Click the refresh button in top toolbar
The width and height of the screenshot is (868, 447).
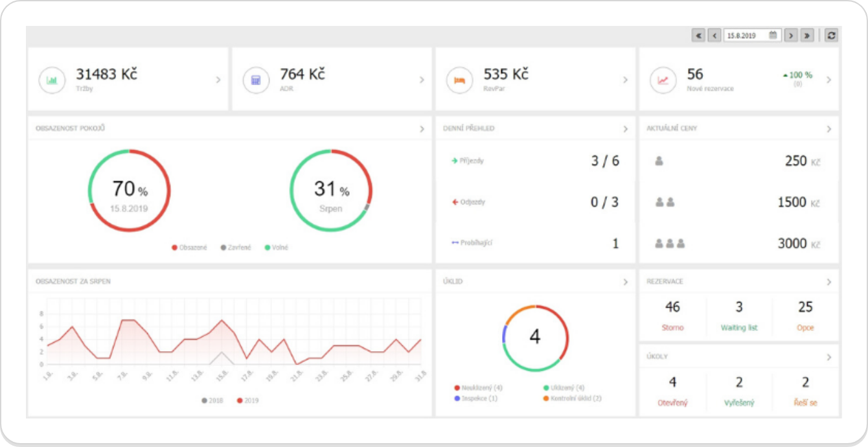pyautogui.click(x=831, y=36)
